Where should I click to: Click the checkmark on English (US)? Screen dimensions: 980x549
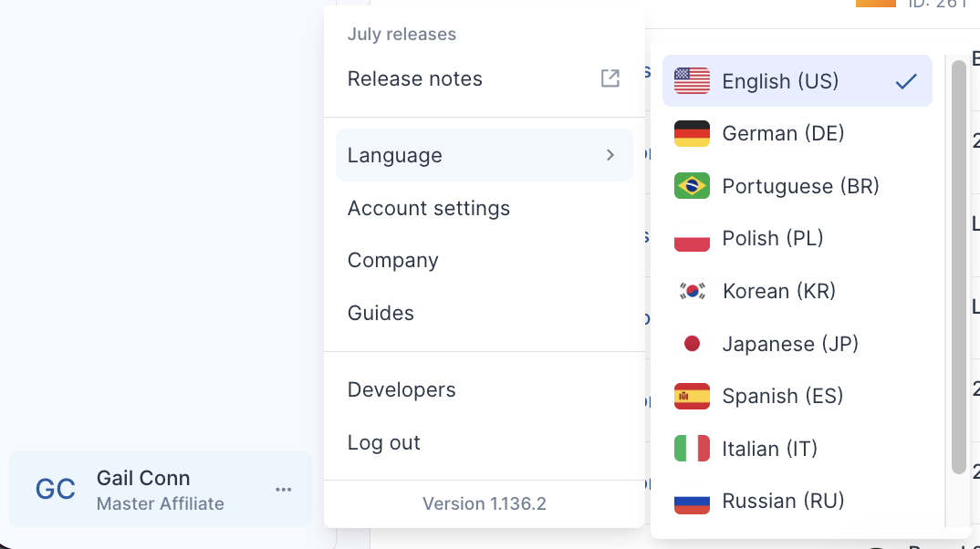[905, 81]
